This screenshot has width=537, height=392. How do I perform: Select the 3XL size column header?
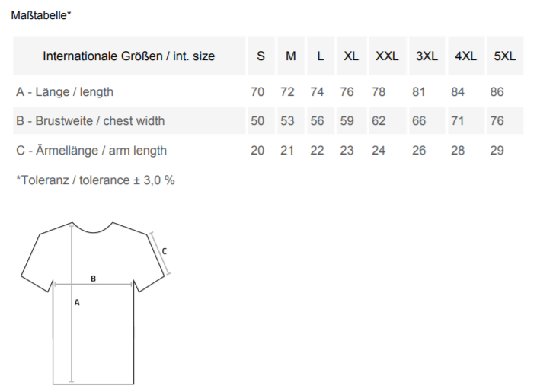pos(427,56)
